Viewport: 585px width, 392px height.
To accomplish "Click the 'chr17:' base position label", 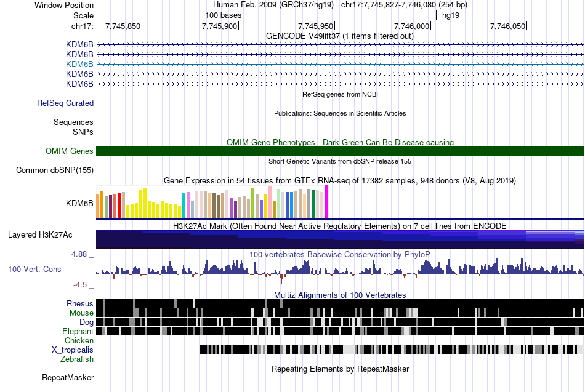I will click(x=83, y=26).
